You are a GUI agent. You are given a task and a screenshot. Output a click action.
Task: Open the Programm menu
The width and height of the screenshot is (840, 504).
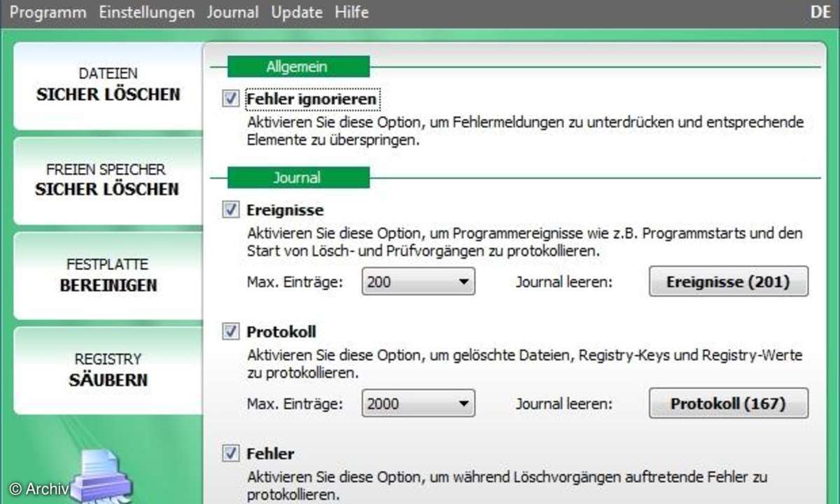(x=48, y=13)
